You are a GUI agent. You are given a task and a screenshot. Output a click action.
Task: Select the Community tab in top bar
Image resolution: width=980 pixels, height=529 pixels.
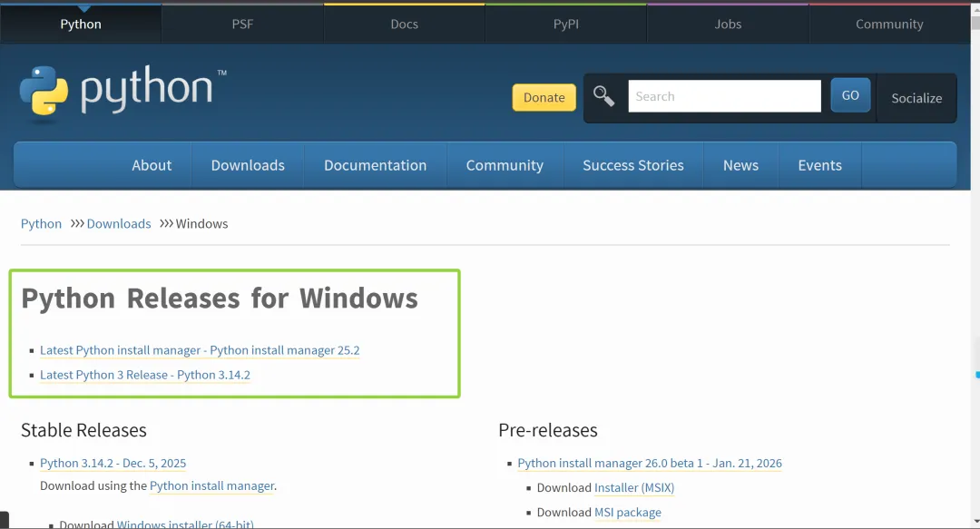(889, 24)
